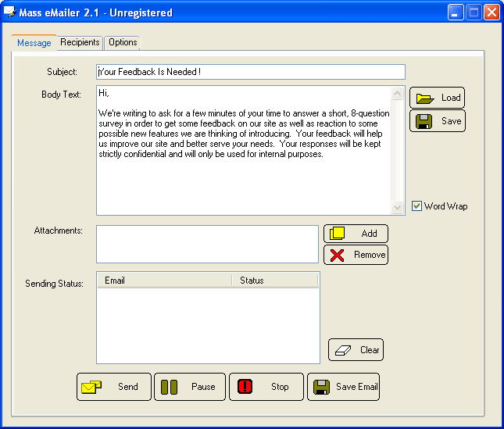Click the Remove attachment button label

point(370,255)
